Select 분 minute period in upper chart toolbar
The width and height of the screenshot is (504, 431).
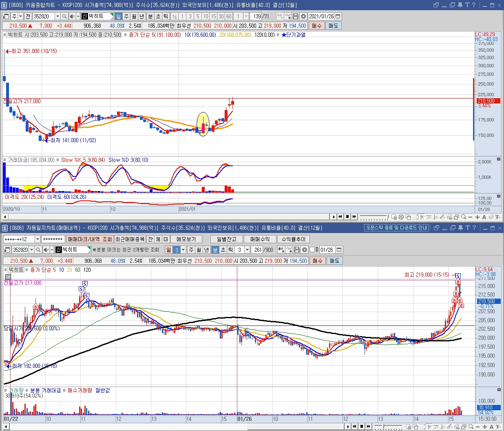click(x=150, y=16)
